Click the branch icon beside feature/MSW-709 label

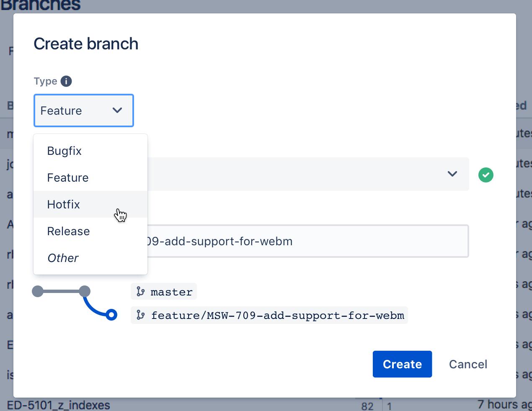141,315
